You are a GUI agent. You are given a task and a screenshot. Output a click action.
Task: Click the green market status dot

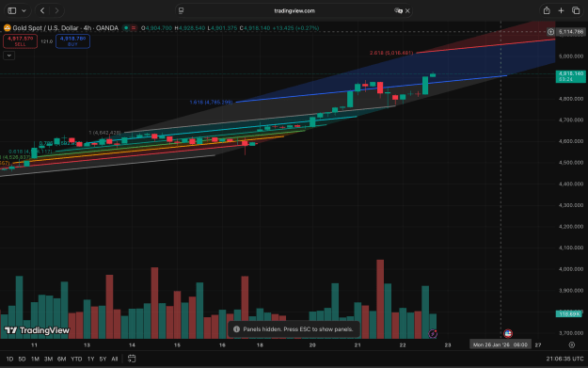126,27
